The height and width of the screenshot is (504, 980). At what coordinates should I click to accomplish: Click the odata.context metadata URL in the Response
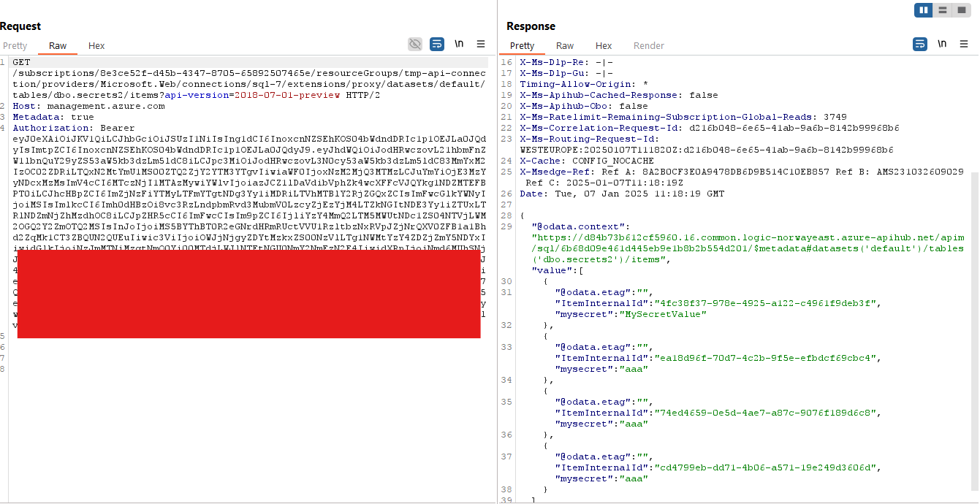tap(731, 237)
